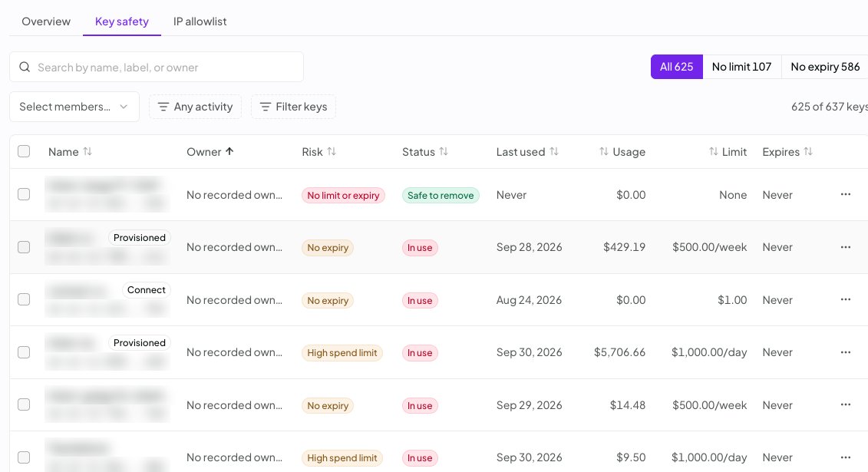Viewport: 868px width, 472px height.
Task: Click the $1.00 limit value
Action: coord(732,300)
